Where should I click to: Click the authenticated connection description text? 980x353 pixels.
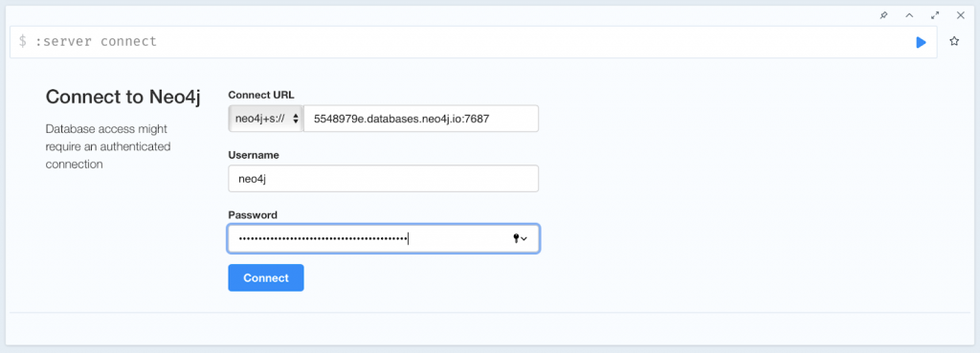[108, 146]
